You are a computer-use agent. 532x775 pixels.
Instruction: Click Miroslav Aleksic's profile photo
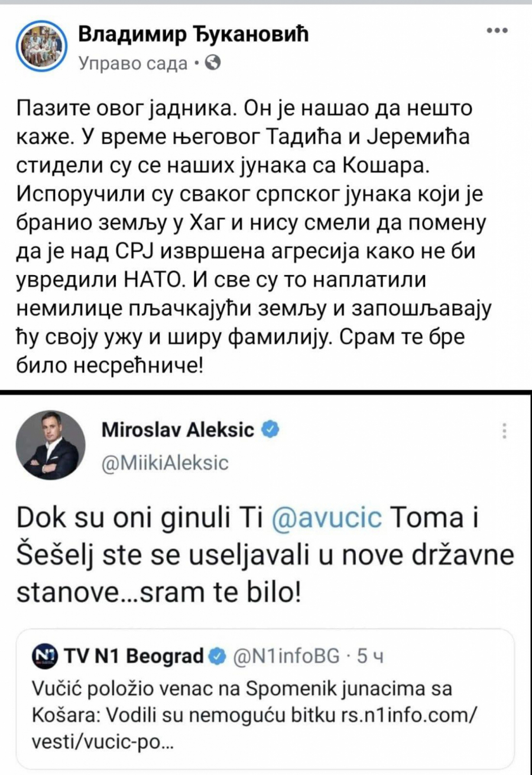[49, 445]
